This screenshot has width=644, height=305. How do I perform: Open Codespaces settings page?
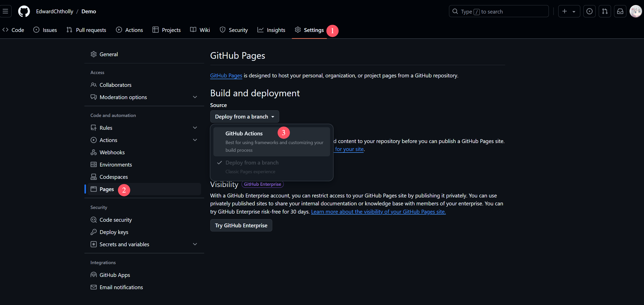click(144, 177)
